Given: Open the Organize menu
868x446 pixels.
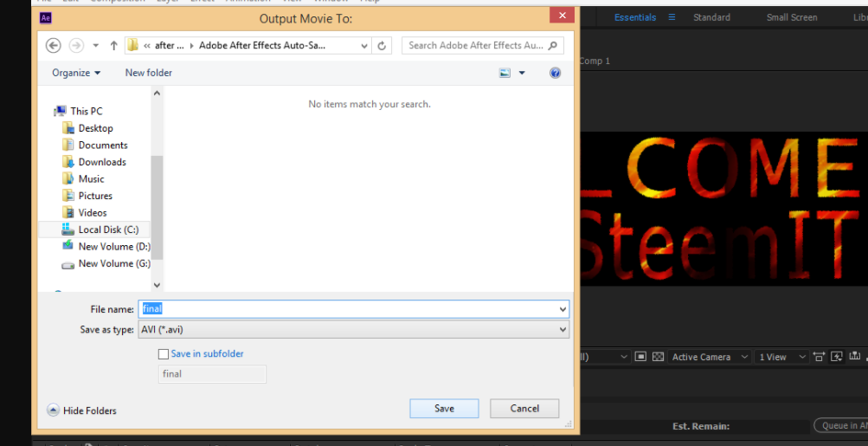Looking at the screenshot, I should pos(76,73).
